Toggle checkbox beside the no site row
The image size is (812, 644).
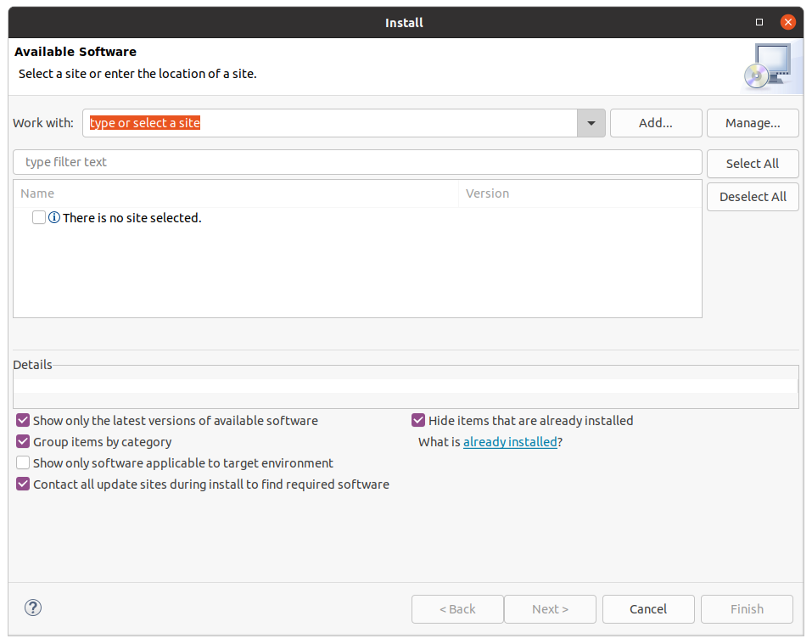point(38,217)
